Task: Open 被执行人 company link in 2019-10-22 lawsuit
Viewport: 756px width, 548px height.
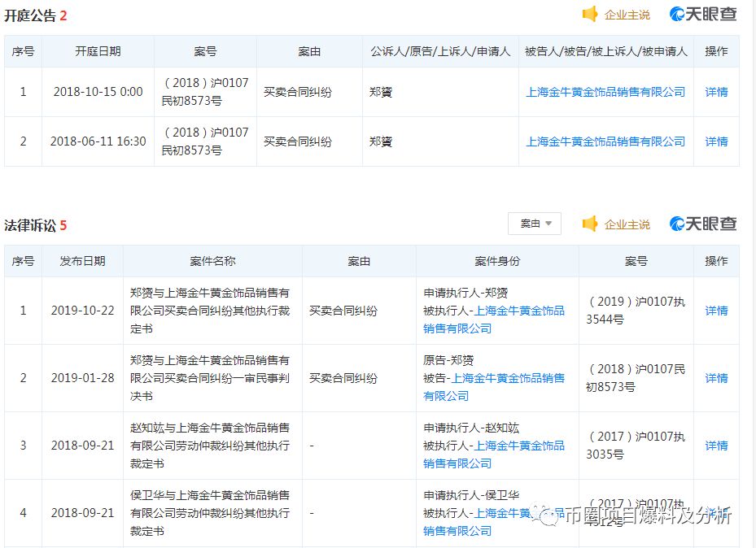Action: (494, 320)
